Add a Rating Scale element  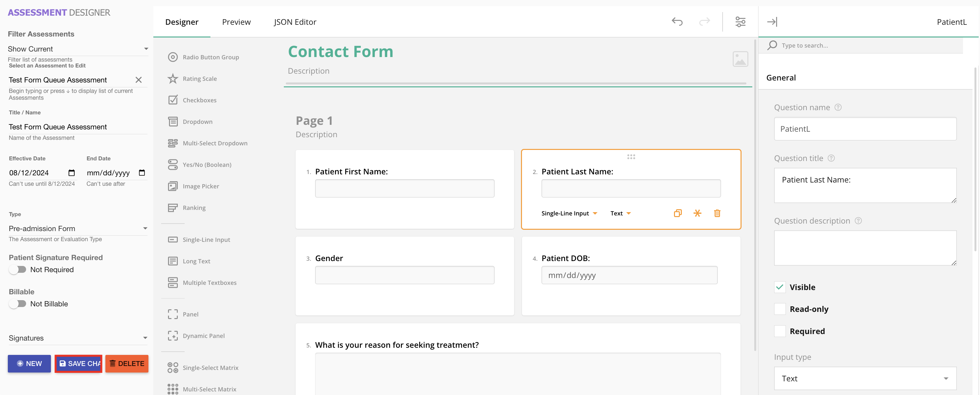tap(199, 79)
